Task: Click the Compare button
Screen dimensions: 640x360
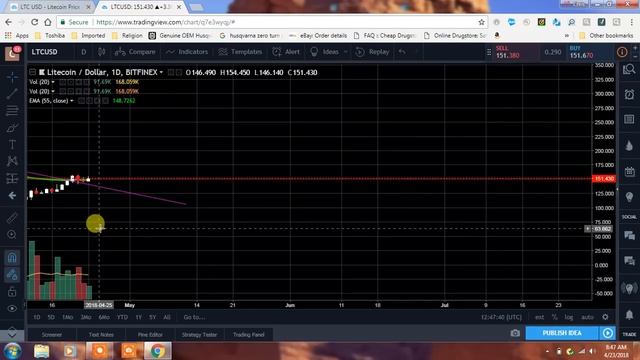Action: click(x=135, y=52)
